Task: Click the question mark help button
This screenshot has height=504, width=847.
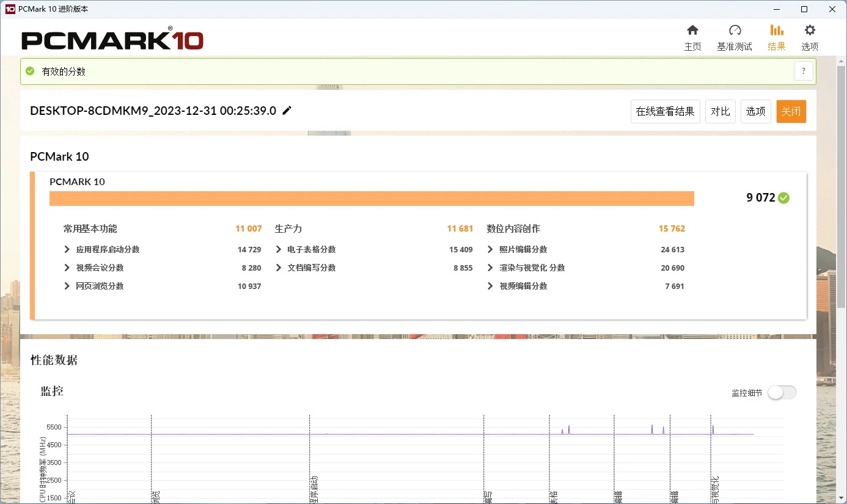Action: 804,71
